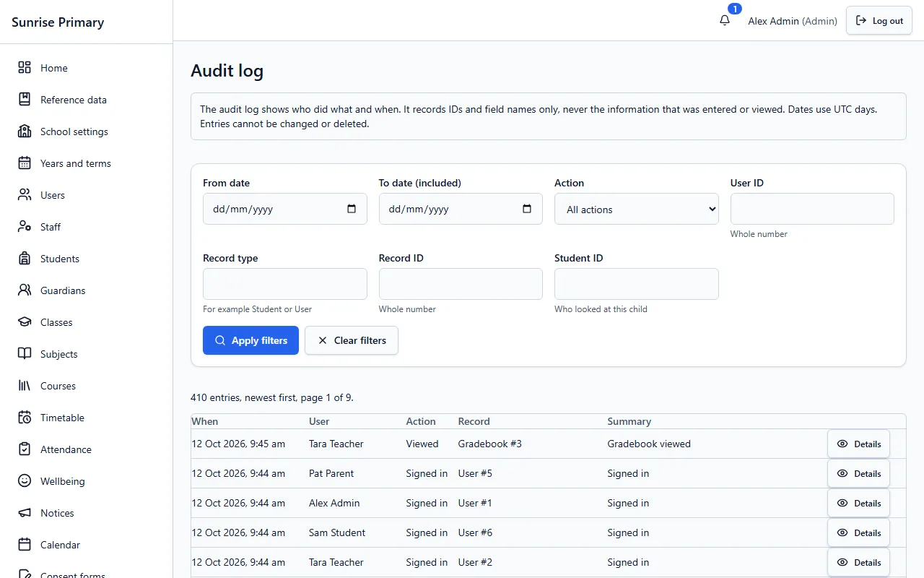The height and width of the screenshot is (578, 924).
Task: Click the Sunrise Primary school title
Action: point(58,22)
